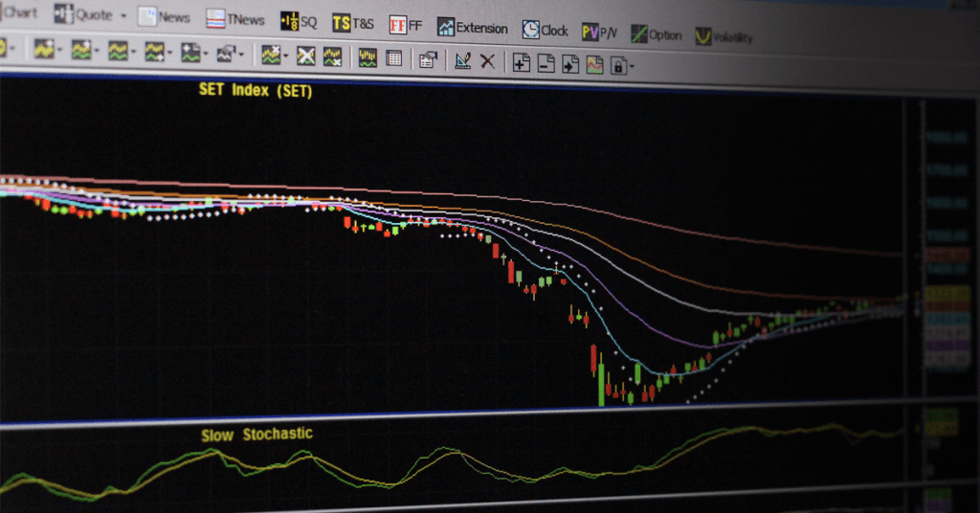
Task: Launch the SQ stock quote tool
Action: (299, 22)
